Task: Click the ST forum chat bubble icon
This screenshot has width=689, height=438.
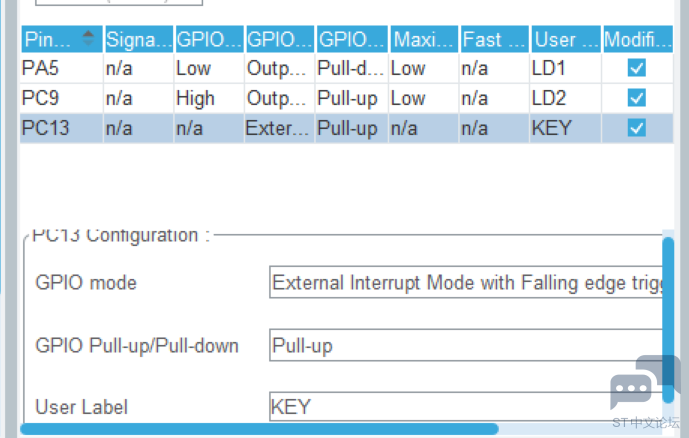Action: tap(645, 382)
